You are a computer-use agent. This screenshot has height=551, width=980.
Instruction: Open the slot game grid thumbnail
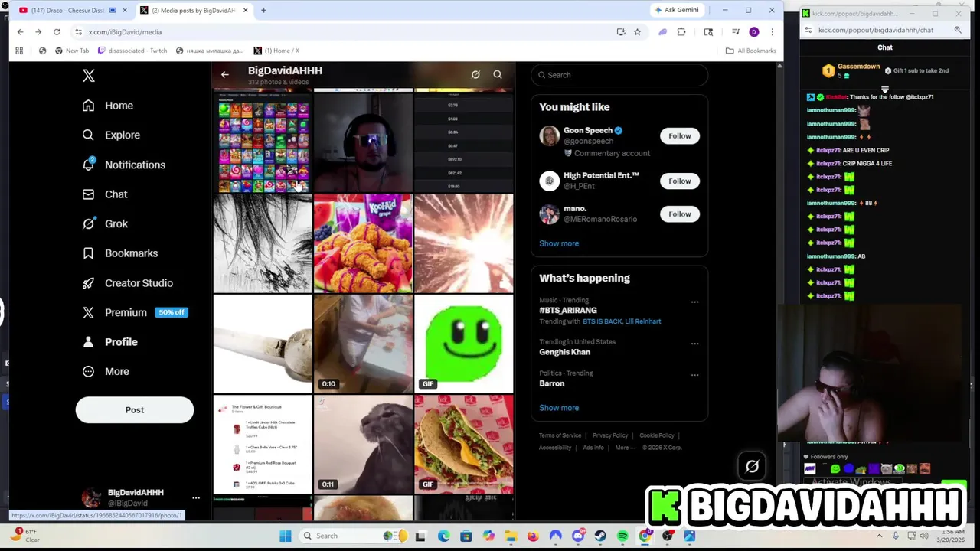click(x=263, y=143)
